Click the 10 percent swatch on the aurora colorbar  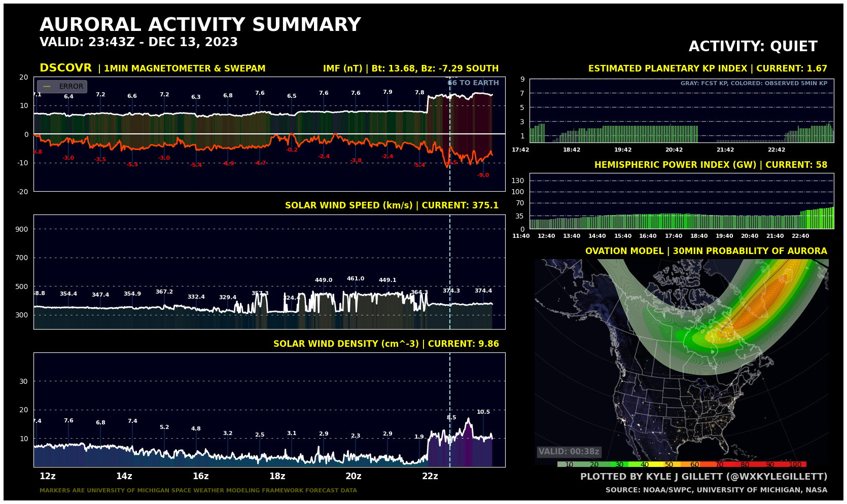(x=569, y=464)
